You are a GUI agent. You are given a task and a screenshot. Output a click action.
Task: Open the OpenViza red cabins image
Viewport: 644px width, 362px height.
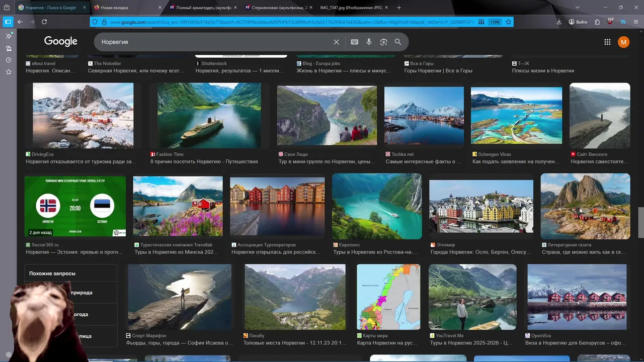click(577, 297)
